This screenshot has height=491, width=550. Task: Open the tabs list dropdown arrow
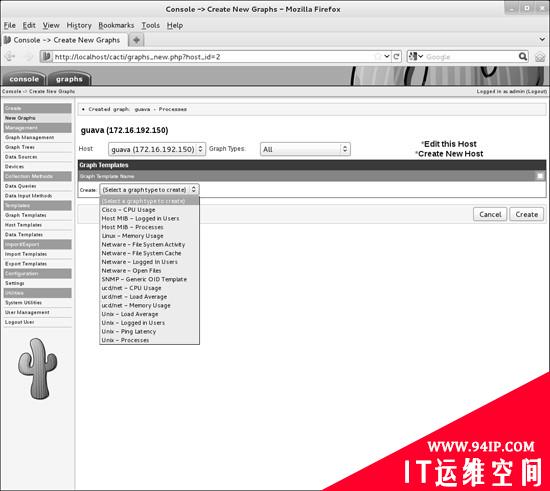[x=542, y=39]
